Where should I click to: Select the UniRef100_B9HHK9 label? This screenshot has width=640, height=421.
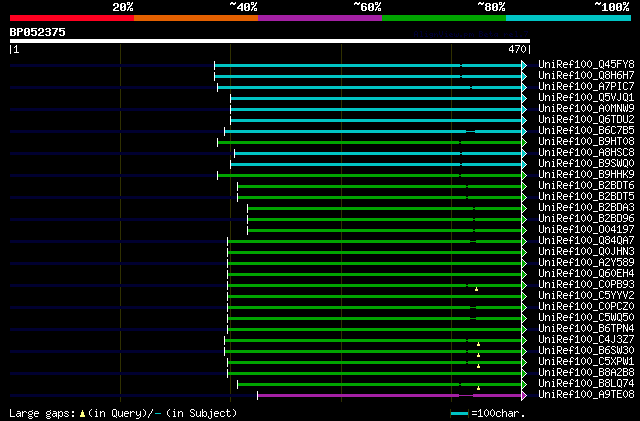coord(586,175)
